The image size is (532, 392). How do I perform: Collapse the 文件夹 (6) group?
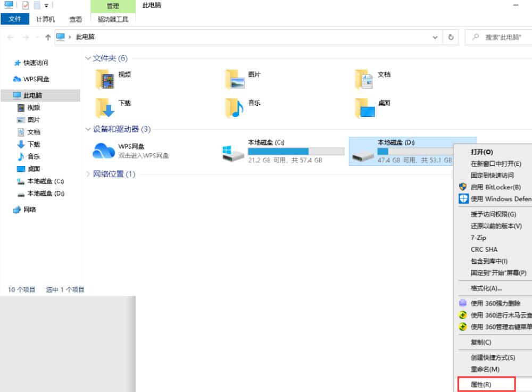click(88, 59)
